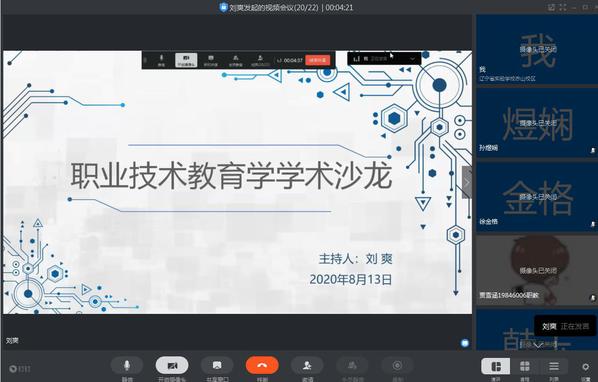Click the recording circle icon
The height and width of the screenshot is (382, 598).
pyautogui.click(x=397, y=366)
